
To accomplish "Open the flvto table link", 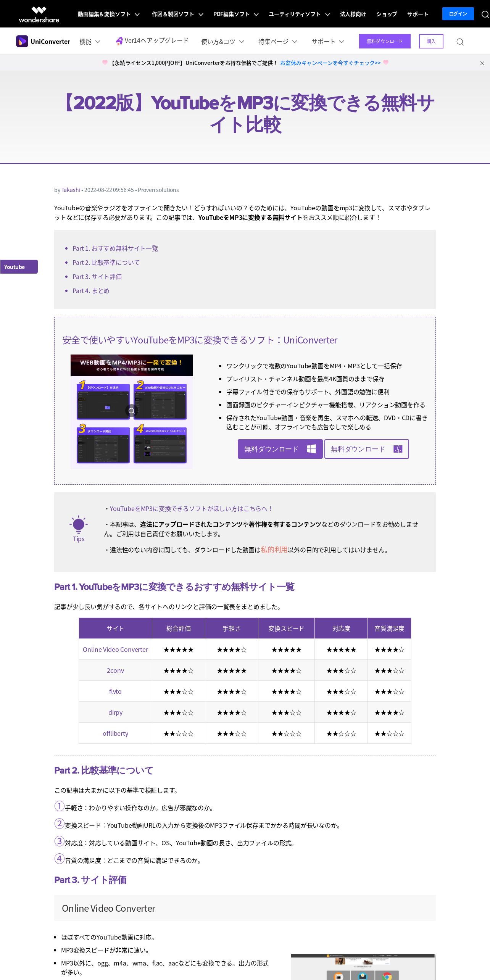I will 115,691.
